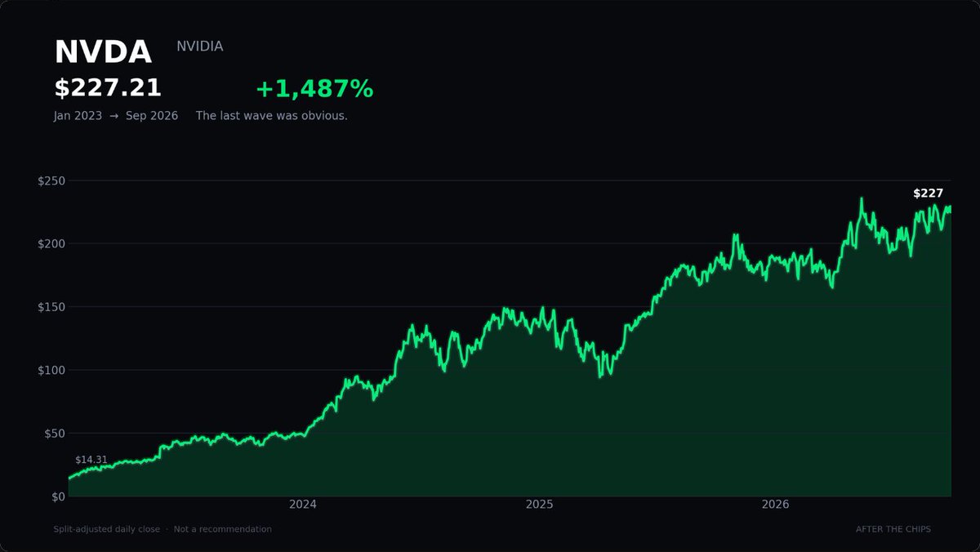
Task: Click the $250 y-axis label
Action: click(51, 180)
